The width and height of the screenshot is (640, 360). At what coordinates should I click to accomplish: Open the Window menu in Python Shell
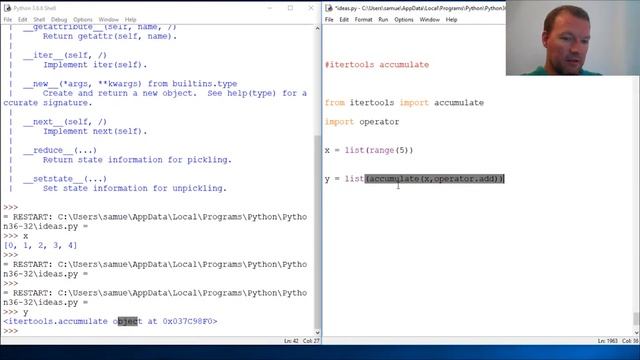[x=109, y=20]
